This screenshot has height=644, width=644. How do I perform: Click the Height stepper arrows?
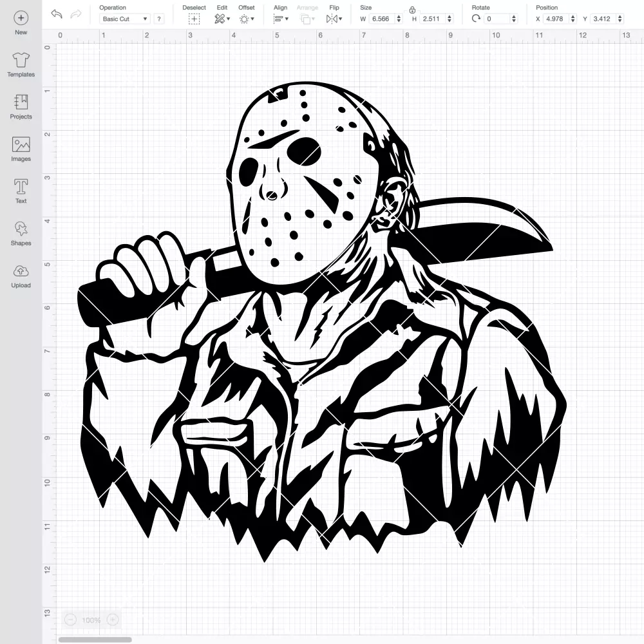click(x=450, y=19)
